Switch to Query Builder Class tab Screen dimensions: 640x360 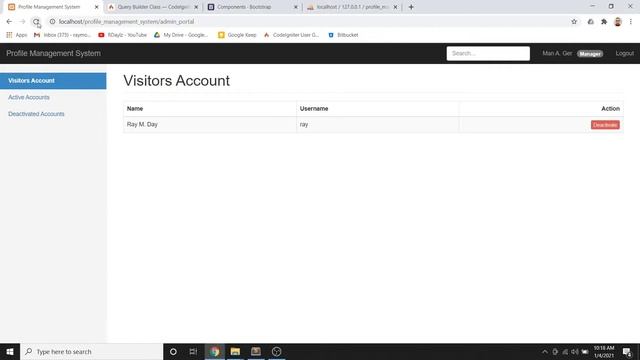pyautogui.click(x=153, y=7)
